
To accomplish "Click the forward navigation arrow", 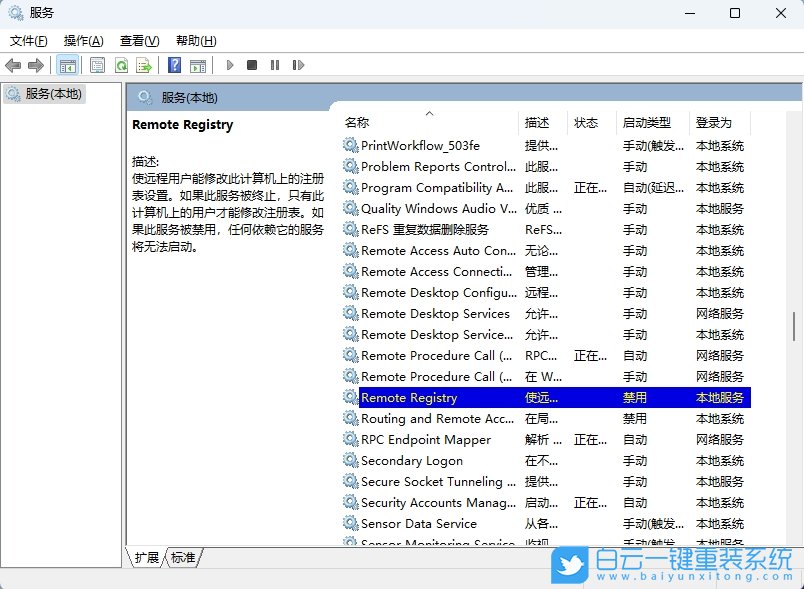I will point(36,65).
